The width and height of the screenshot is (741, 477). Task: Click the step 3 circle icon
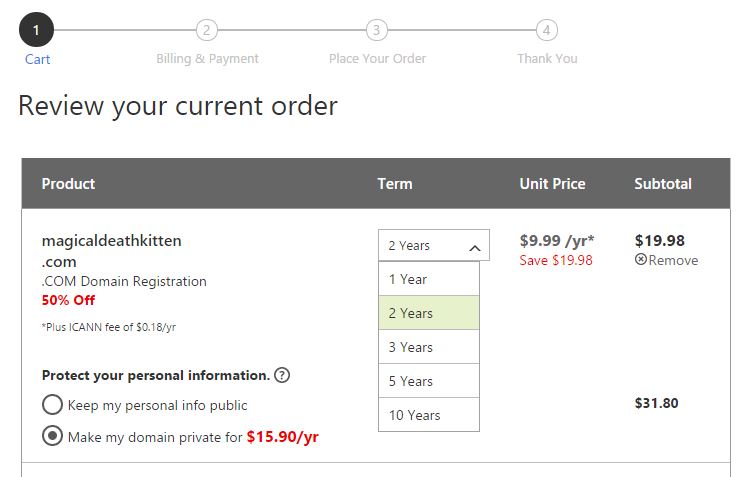pyautogui.click(x=377, y=30)
